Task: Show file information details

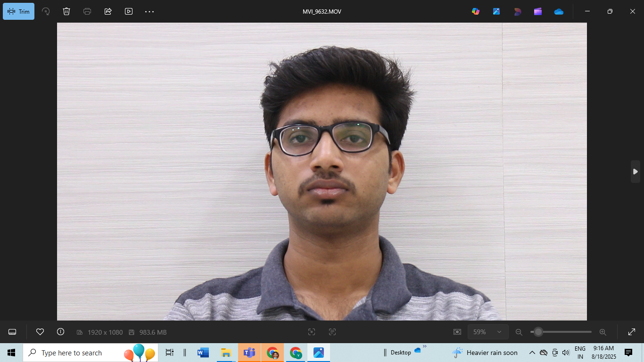Action: click(x=60, y=332)
